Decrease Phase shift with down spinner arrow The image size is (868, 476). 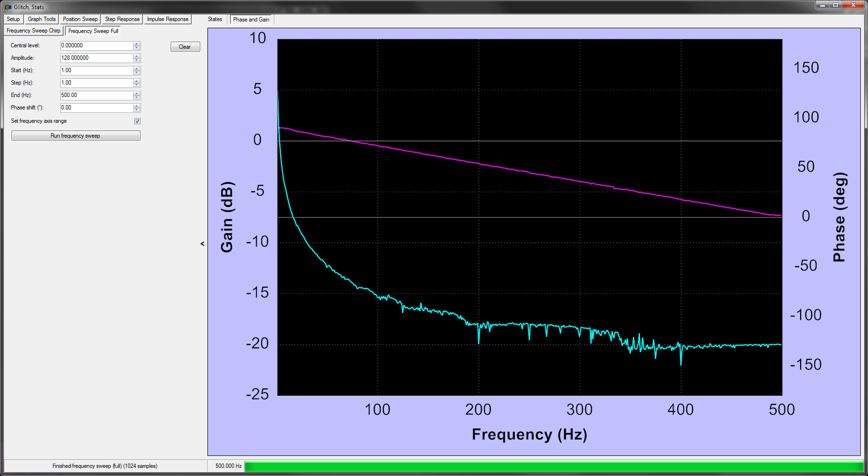click(137, 110)
